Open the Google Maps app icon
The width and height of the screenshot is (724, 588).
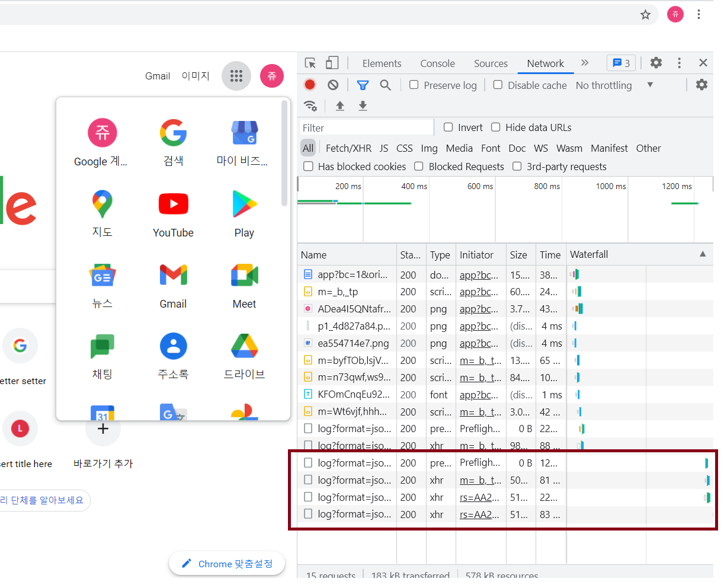pos(102,213)
